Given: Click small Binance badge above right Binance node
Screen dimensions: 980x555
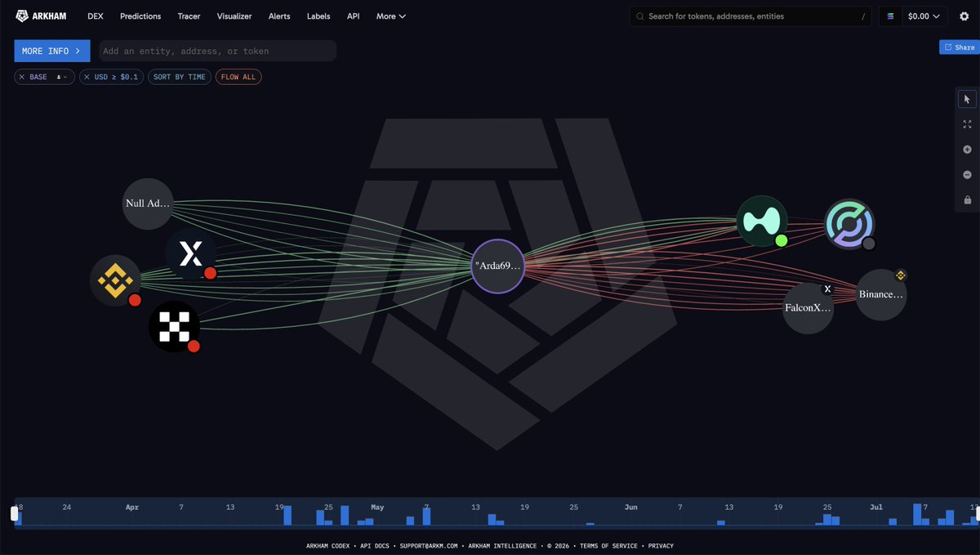Looking at the screenshot, I should tap(901, 275).
